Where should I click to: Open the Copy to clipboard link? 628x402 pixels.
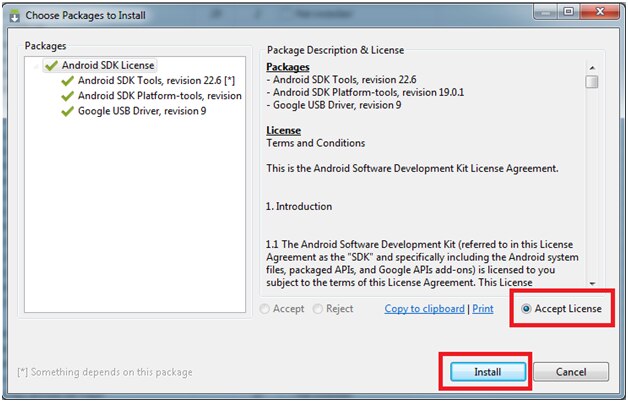pos(425,309)
